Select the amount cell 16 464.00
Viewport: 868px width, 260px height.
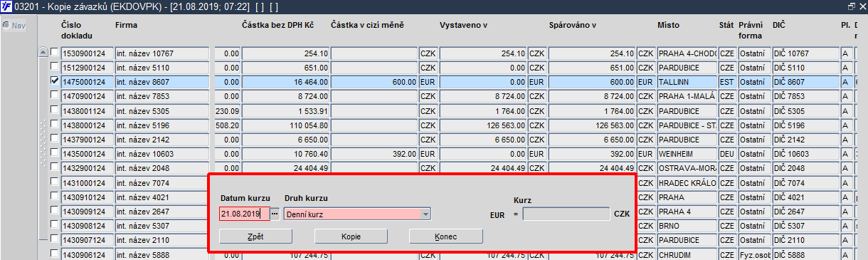tap(286, 82)
